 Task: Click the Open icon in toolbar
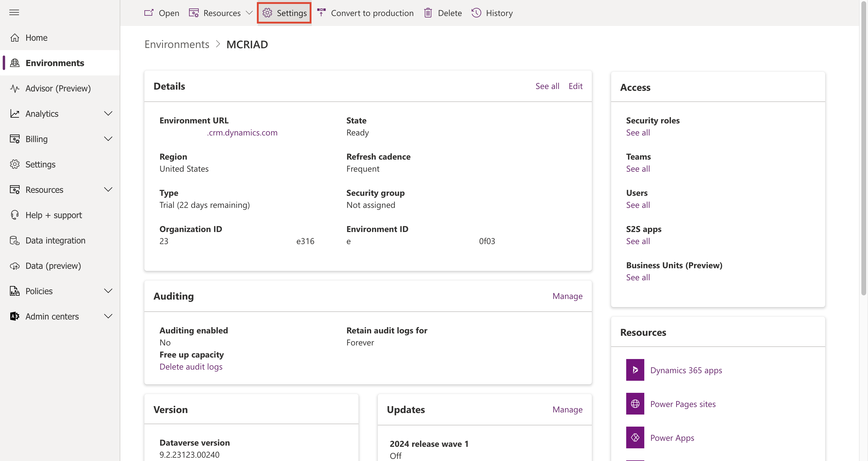click(x=149, y=13)
